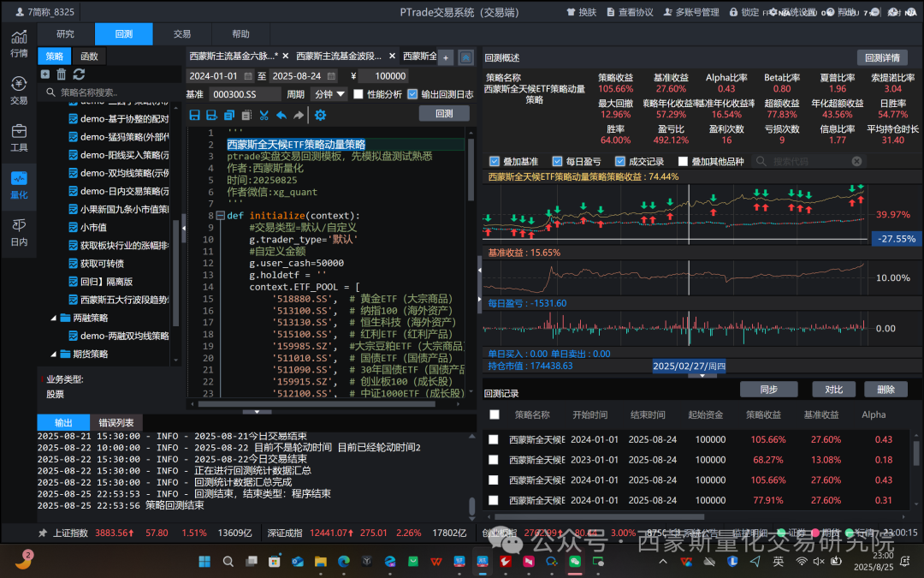Viewport: 924px width, 578px height.
Task: Collapse the 两融策略 folder
Action: pos(54,318)
